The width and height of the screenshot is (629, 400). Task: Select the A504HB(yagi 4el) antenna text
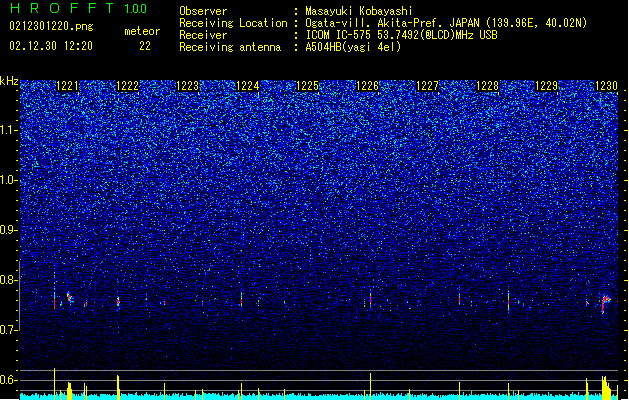[x=353, y=47]
